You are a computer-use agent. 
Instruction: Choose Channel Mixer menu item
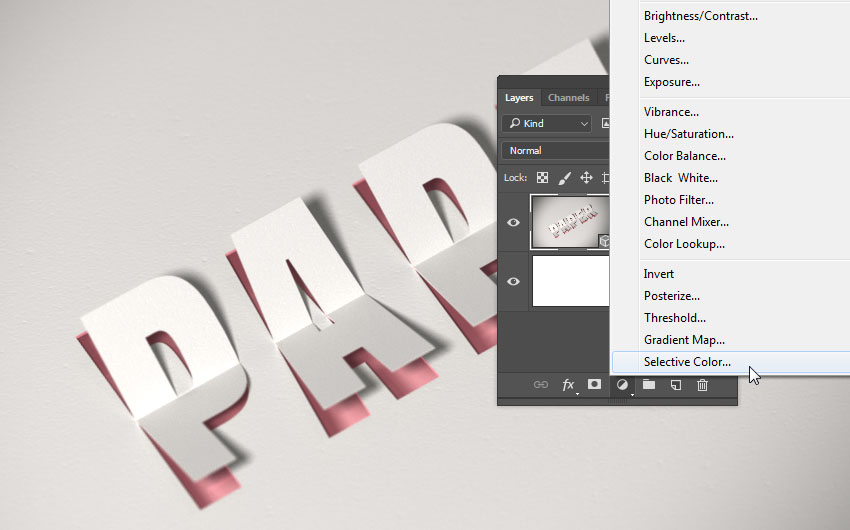point(686,222)
